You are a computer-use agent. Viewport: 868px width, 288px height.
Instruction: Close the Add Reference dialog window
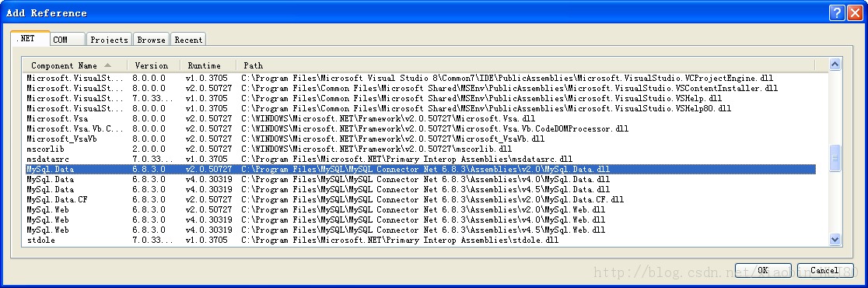tap(855, 12)
